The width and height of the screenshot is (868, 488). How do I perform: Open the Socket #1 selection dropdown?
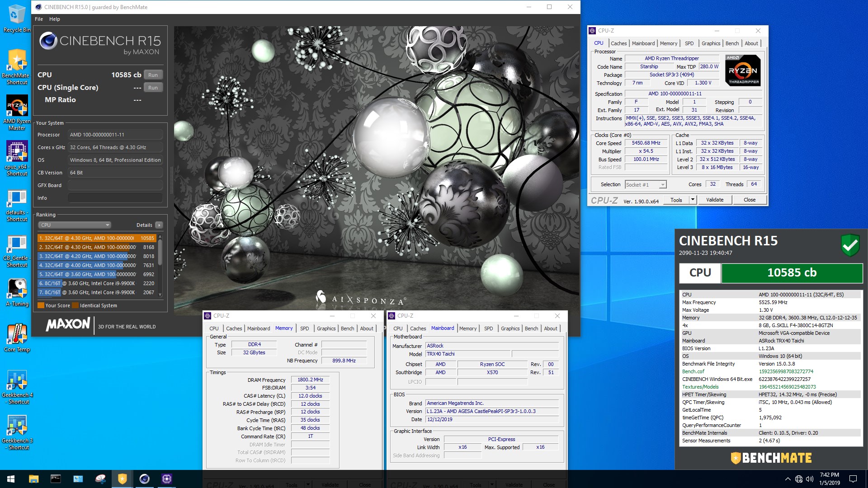coord(646,184)
